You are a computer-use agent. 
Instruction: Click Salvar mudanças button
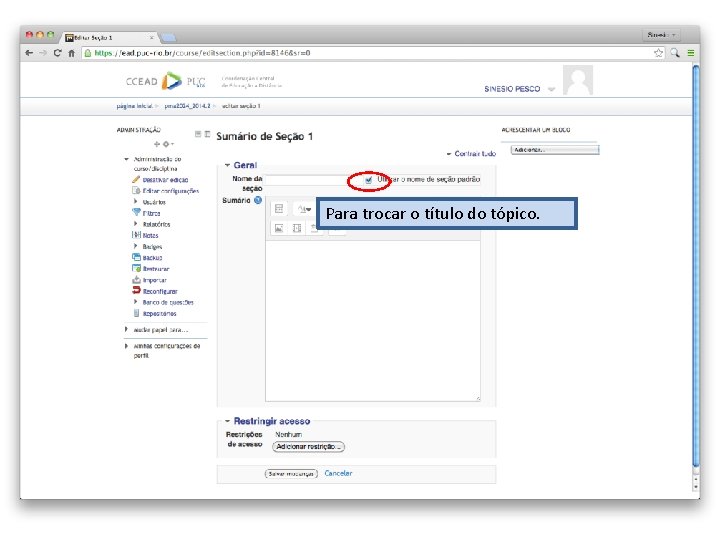click(291, 473)
